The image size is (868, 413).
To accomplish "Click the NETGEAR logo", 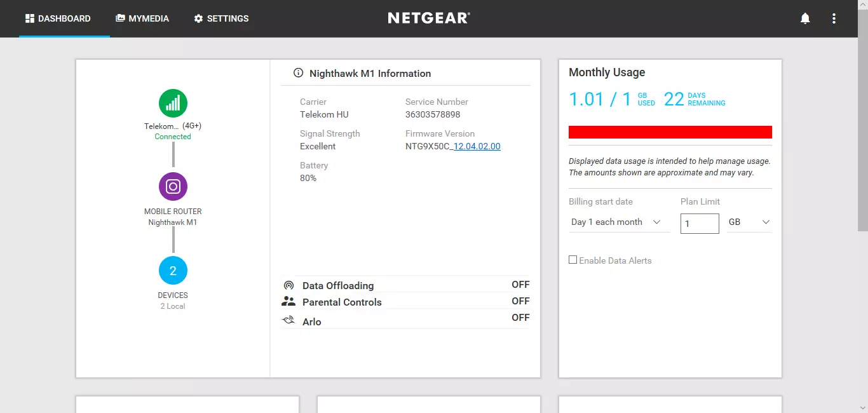I will (429, 18).
